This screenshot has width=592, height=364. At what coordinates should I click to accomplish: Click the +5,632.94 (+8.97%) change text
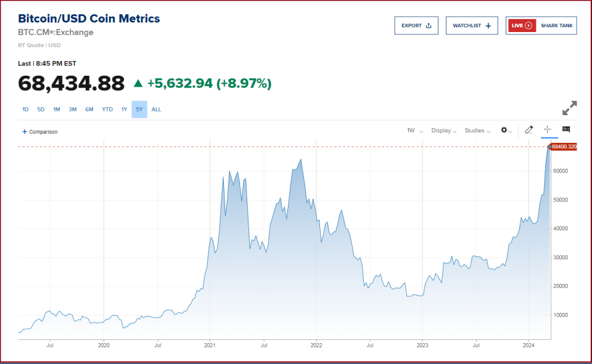click(x=209, y=83)
